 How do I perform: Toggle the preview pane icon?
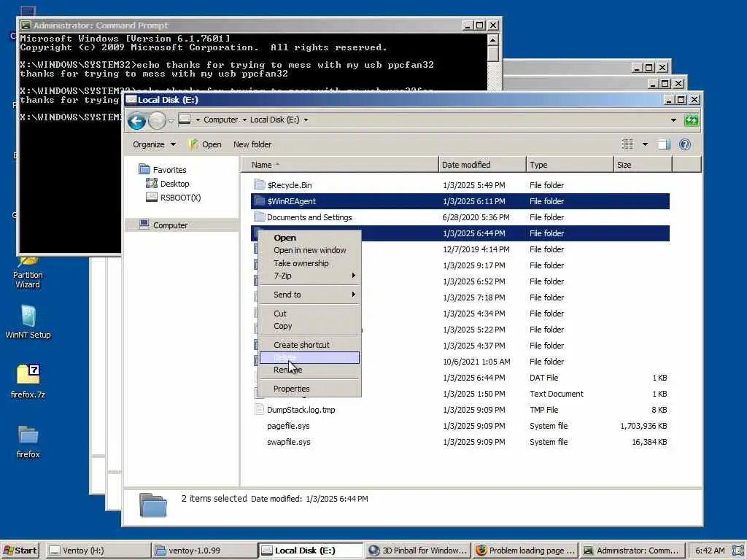664,144
